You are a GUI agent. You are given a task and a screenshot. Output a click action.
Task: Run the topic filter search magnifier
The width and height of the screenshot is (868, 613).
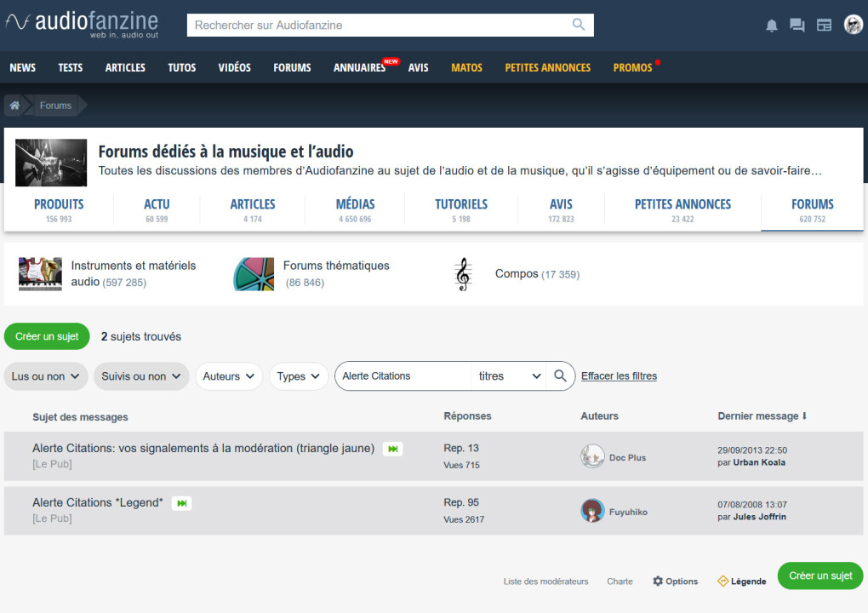560,376
